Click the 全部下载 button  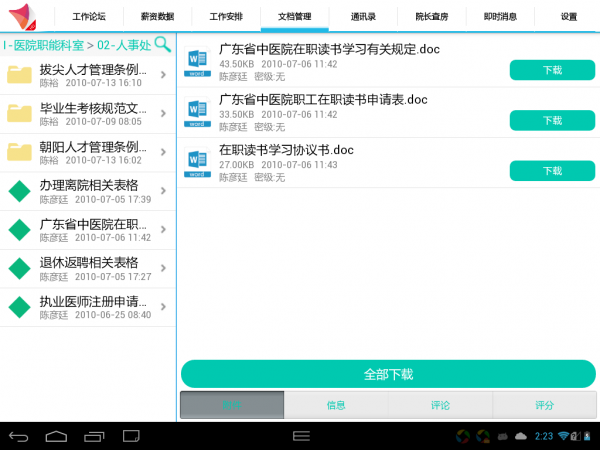click(388, 374)
